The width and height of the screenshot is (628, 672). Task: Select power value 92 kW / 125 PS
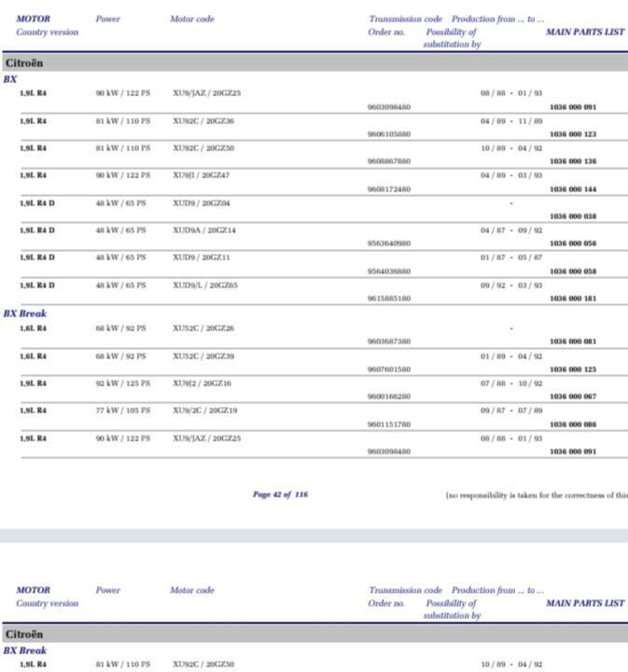(123, 384)
